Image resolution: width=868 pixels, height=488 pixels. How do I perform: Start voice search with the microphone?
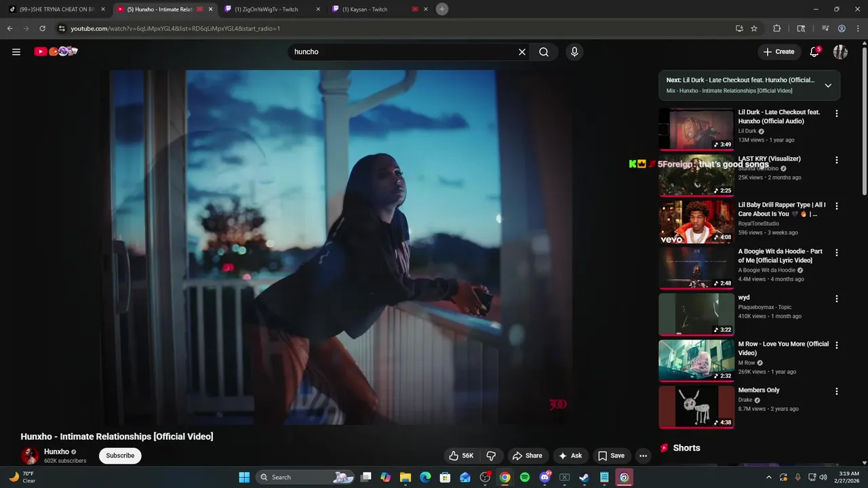coord(574,52)
